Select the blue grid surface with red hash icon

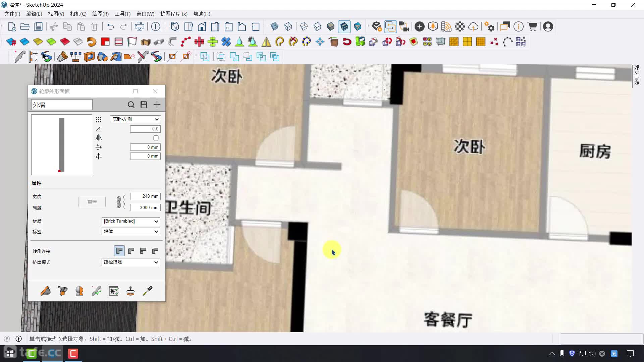click(x=11, y=42)
